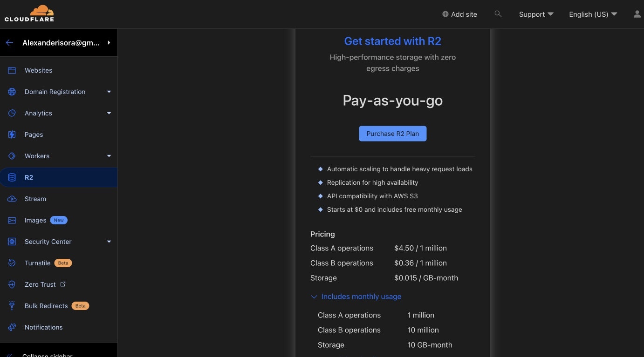Image resolution: width=644 pixels, height=357 pixels.
Task: Expand Domain Registration submenu arrow
Action: pyautogui.click(x=109, y=92)
